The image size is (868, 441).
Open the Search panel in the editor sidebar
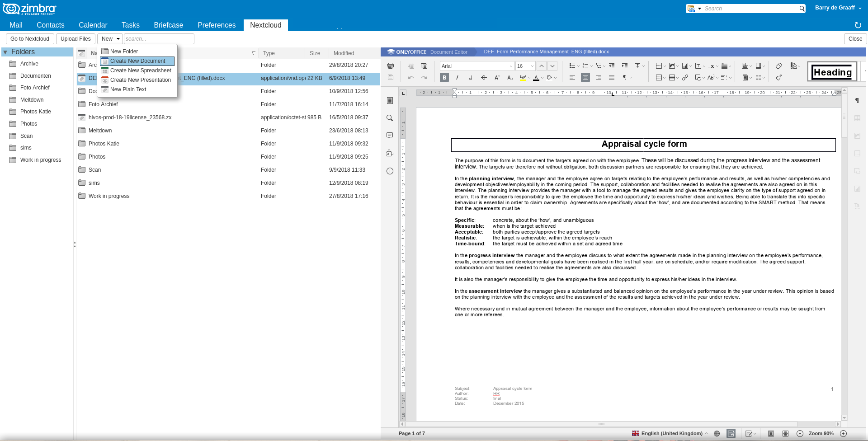[390, 118]
